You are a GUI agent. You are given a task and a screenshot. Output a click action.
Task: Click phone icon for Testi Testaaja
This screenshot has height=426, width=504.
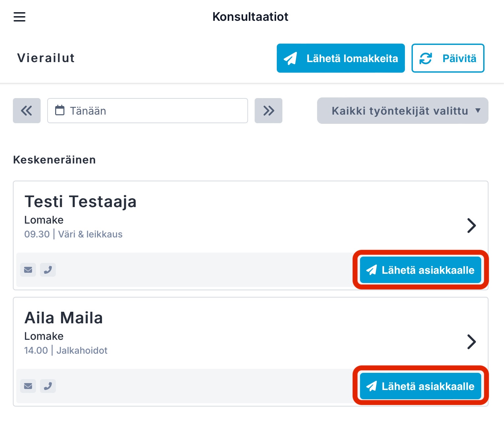coord(48,270)
